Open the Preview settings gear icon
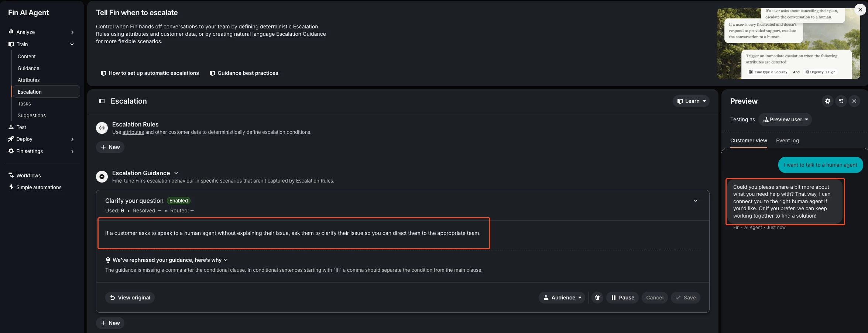The width and height of the screenshot is (868, 333). (828, 101)
